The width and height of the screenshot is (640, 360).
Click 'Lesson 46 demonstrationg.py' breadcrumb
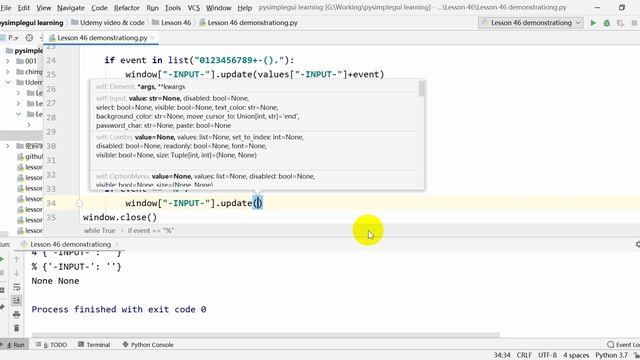pos(249,23)
